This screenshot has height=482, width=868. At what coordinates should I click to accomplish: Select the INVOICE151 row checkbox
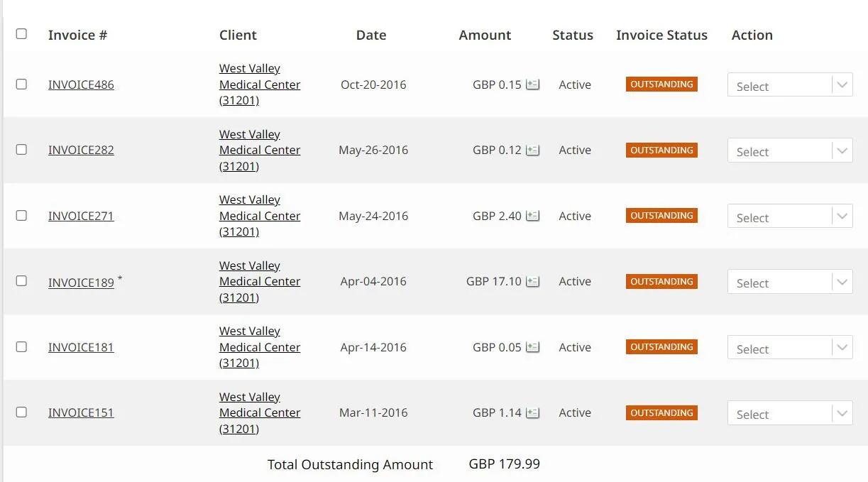(21, 412)
